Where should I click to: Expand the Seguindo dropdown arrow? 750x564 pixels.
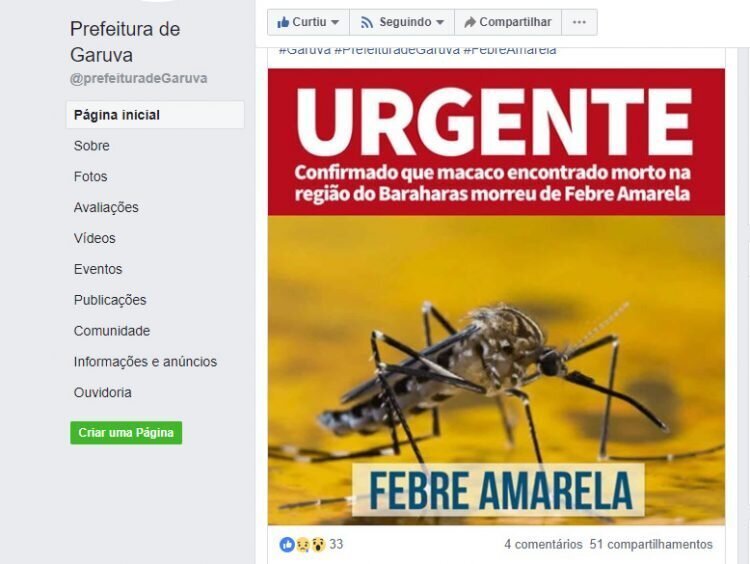pos(440,22)
